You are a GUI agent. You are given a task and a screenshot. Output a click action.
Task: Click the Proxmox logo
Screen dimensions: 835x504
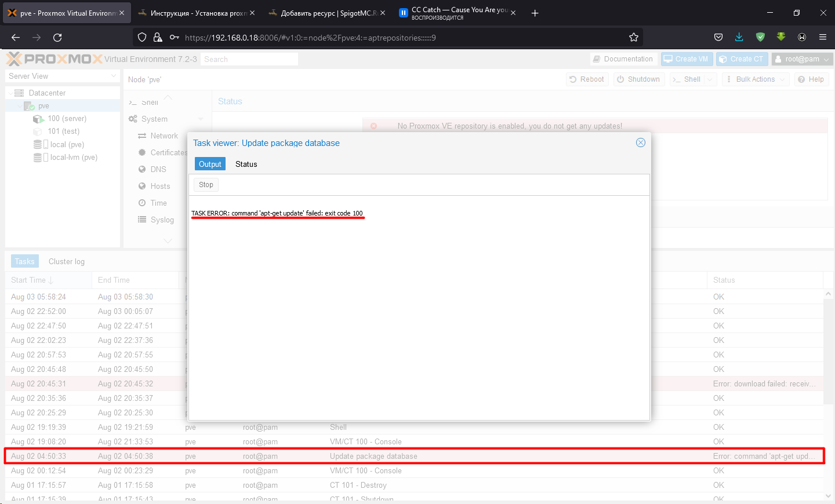55,59
